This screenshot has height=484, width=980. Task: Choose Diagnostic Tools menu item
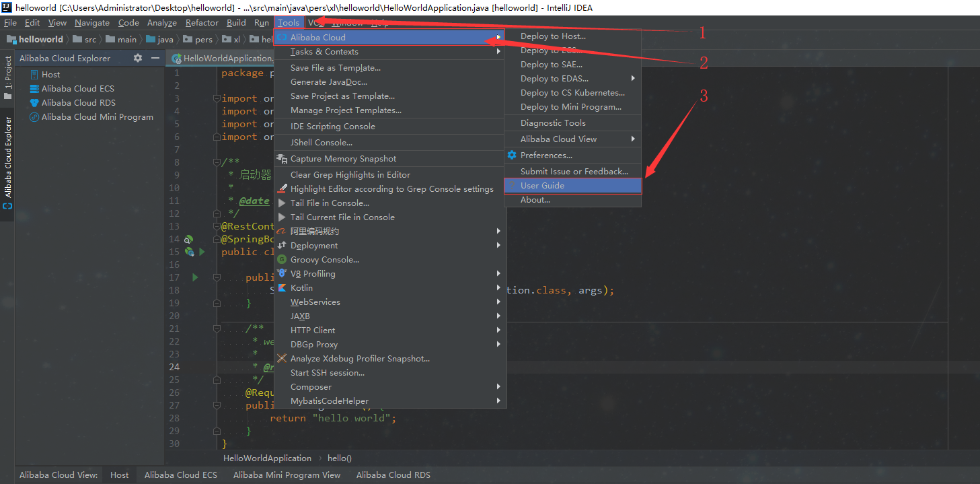pos(572,123)
